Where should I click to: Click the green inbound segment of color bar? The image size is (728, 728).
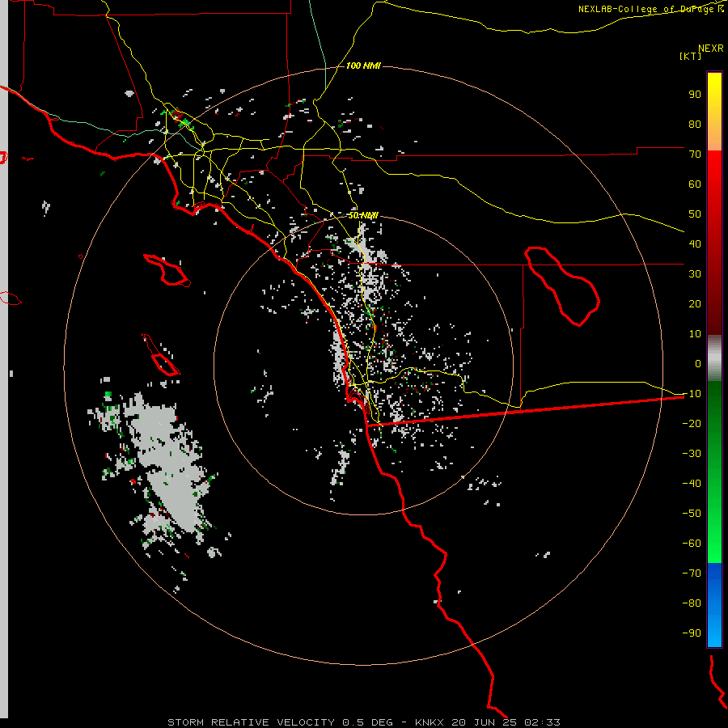click(714, 472)
